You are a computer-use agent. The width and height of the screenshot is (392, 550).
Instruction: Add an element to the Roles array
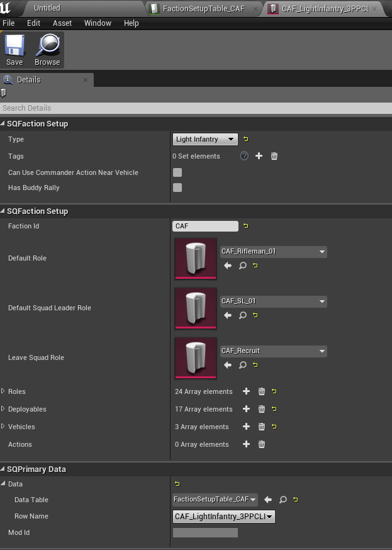[x=246, y=391]
